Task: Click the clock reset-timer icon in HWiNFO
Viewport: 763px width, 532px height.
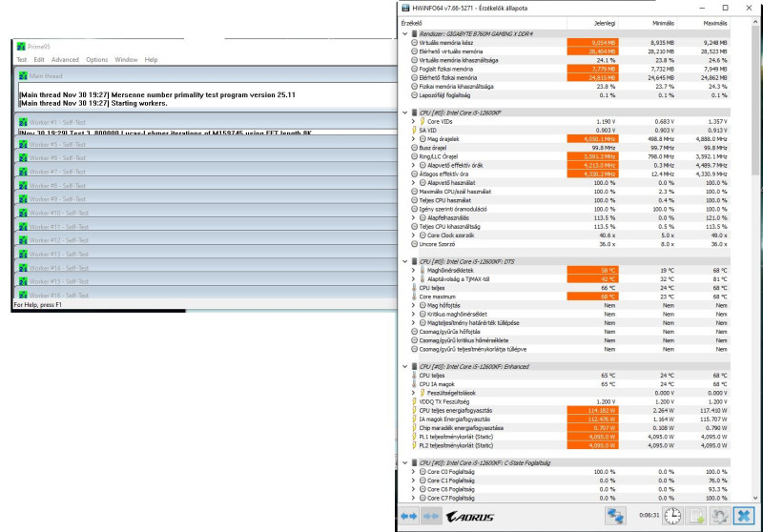Action: 673,516
